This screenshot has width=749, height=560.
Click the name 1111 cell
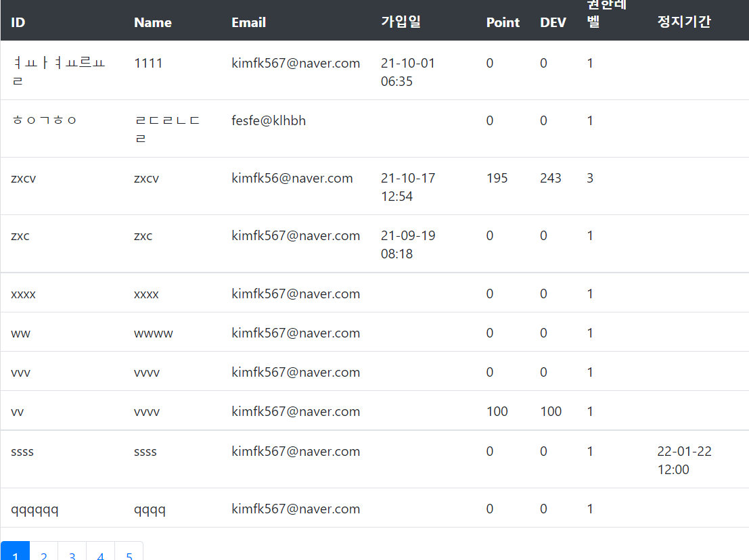pos(148,63)
